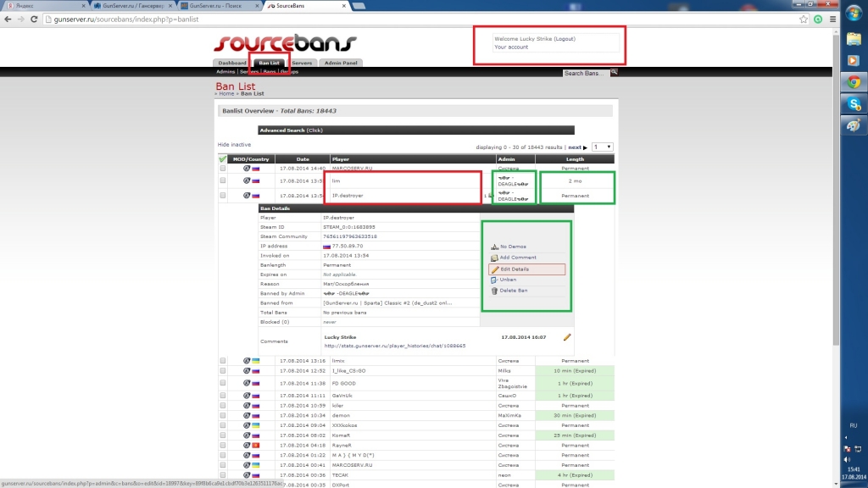Screen dimensions: 868x488
Task: Switch to the Dashboard tab
Action: point(231,63)
